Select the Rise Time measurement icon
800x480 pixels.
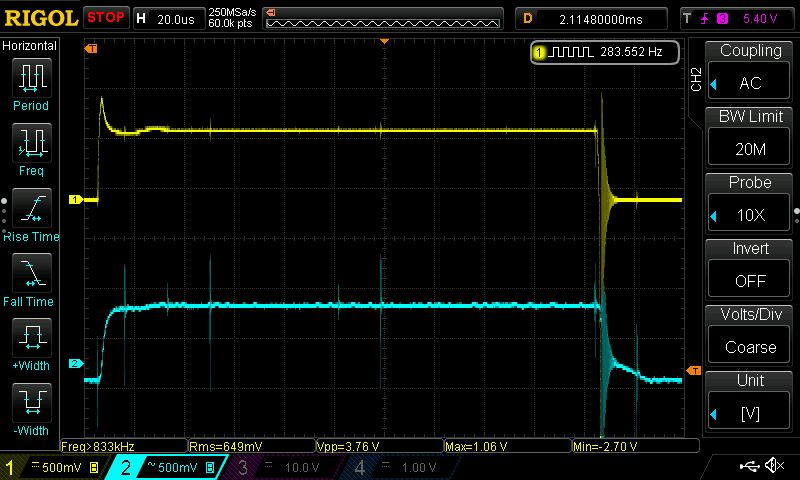pos(31,208)
